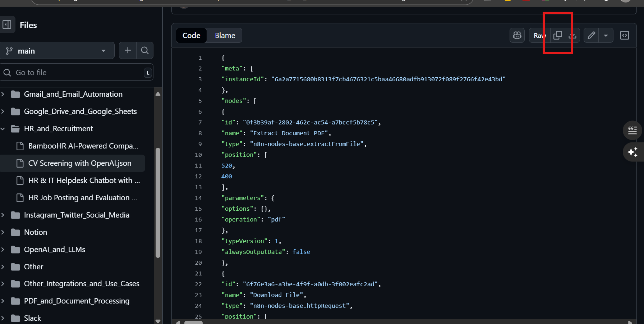
Task: Expand the Notion folder
Action: click(x=3, y=232)
